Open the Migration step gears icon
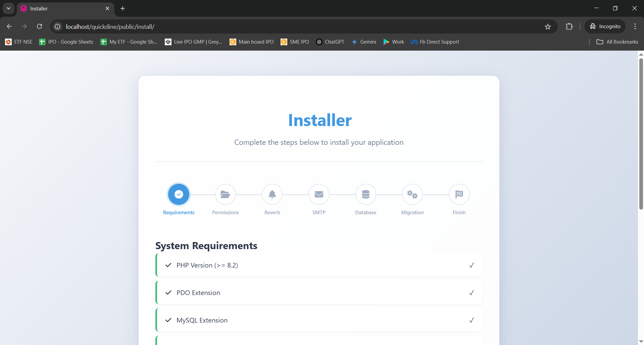The width and height of the screenshot is (644, 345). [x=412, y=194]
